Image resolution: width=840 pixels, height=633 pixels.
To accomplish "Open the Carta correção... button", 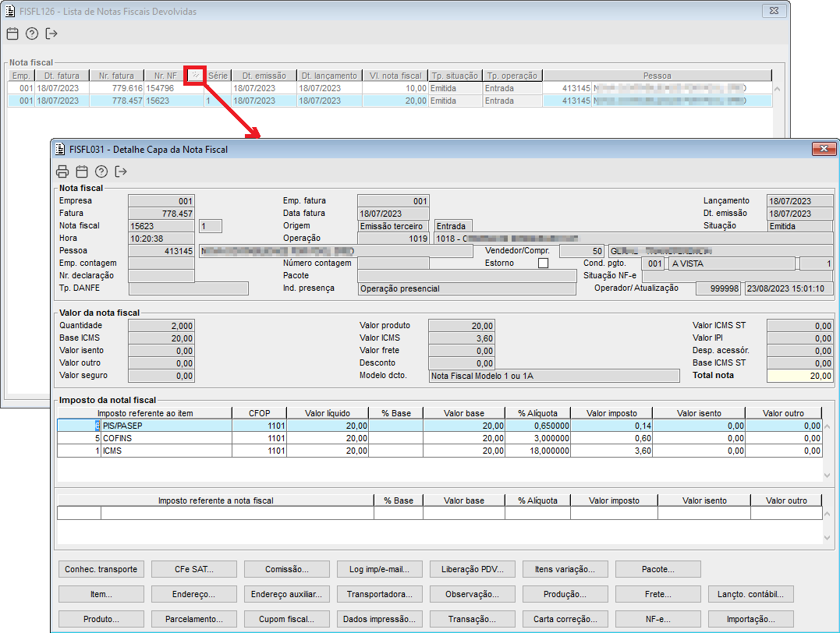I will click(565, 619).
